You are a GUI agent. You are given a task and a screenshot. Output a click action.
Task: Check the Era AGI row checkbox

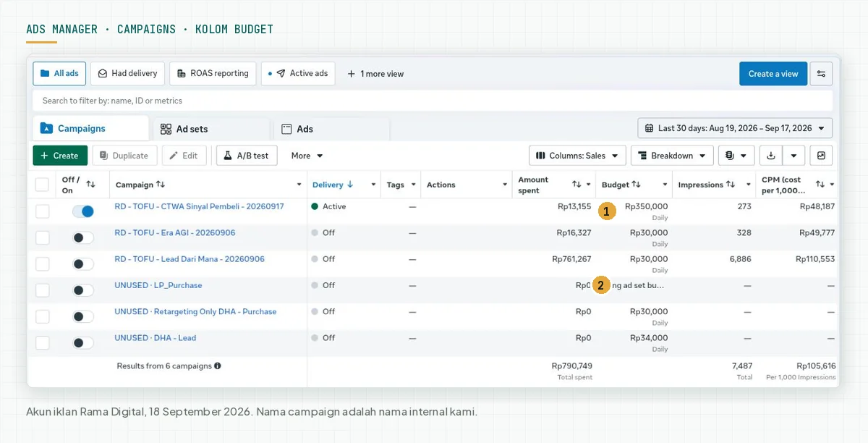42,237
